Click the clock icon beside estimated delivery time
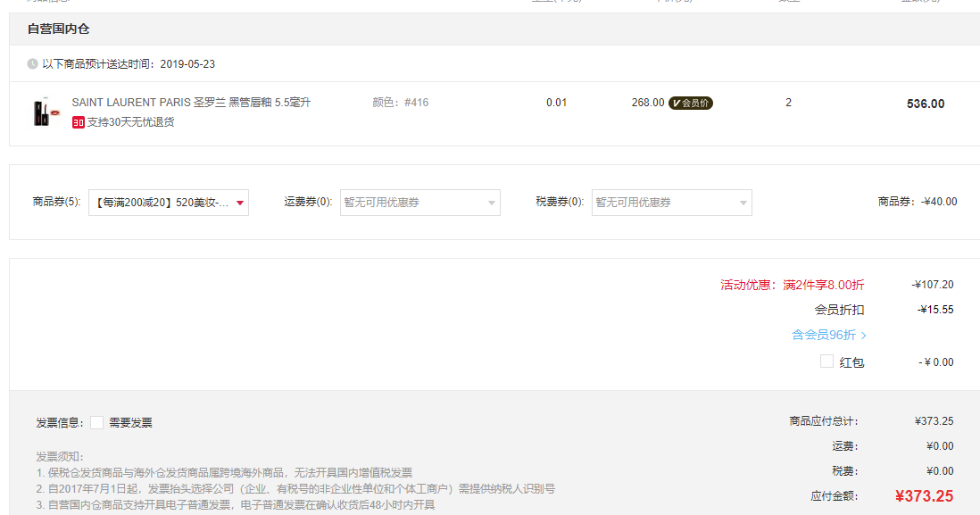The width and height of the screenshot is (980, 515). pyautogui.click(x=32, y=63)
